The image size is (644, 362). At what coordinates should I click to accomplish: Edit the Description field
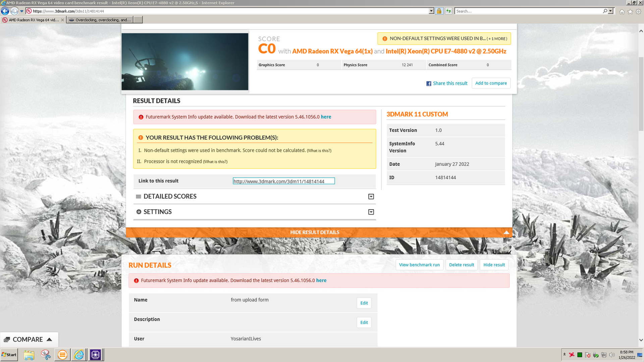364,322
